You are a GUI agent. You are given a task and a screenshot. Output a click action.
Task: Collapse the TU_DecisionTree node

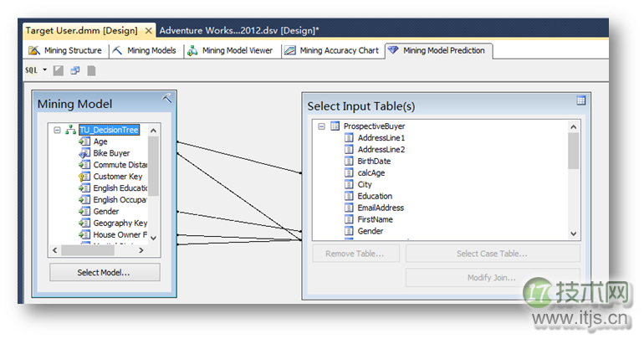(x=57, y=130)
